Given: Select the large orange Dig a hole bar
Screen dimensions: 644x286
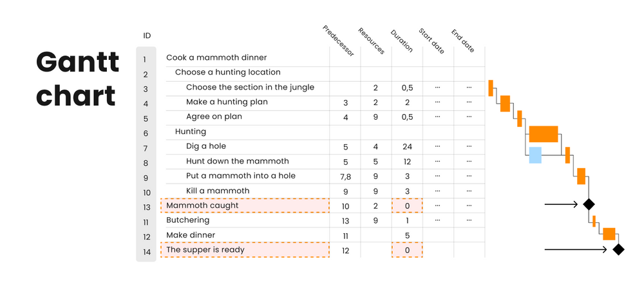Looking at the screenshot, I should [x=543, y=134].
